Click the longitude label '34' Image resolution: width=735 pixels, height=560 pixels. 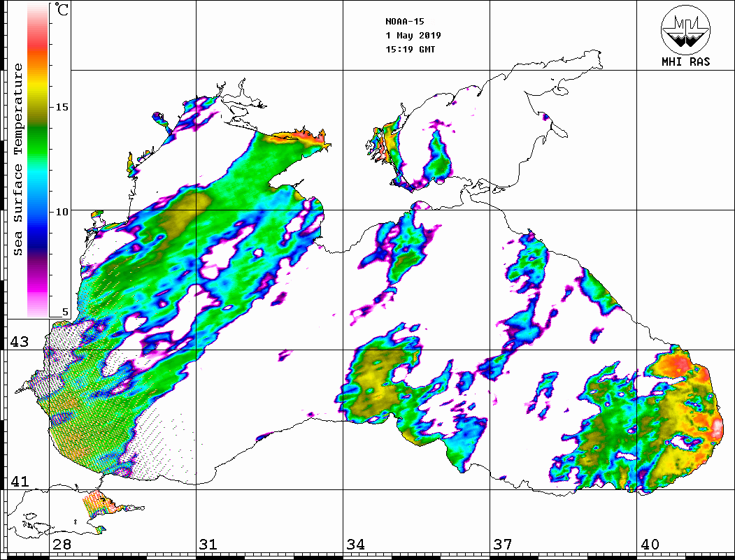(x=355, y=545)
